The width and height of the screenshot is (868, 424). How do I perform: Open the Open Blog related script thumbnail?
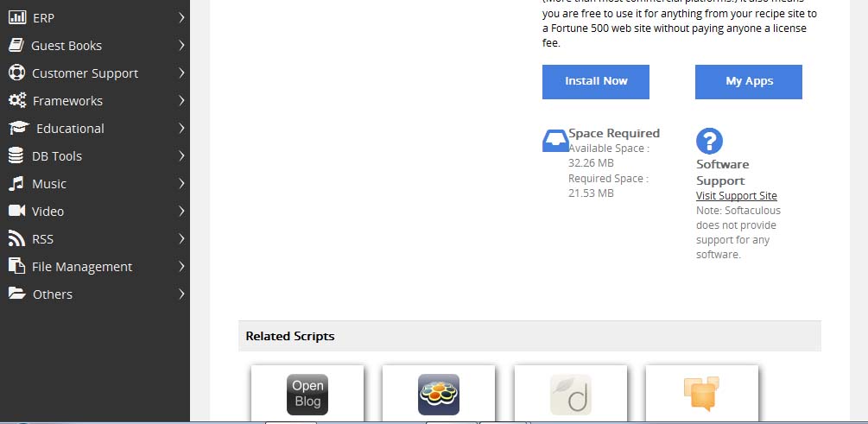[307, 394]
